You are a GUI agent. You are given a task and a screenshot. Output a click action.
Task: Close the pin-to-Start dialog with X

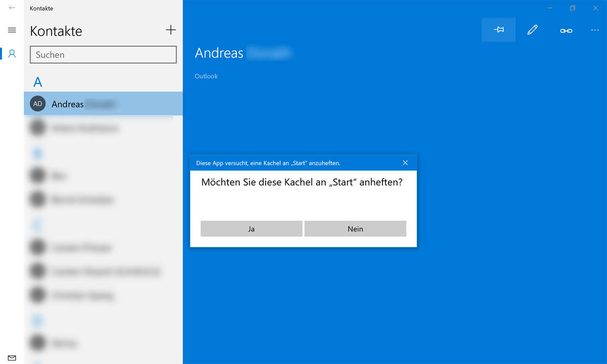405,163
